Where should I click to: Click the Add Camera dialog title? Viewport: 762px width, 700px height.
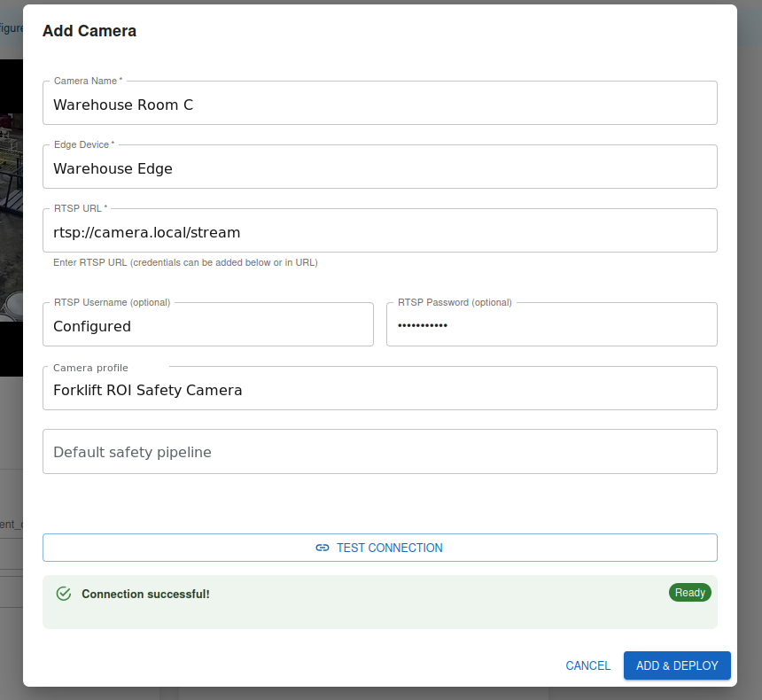[x=89, y=31]
